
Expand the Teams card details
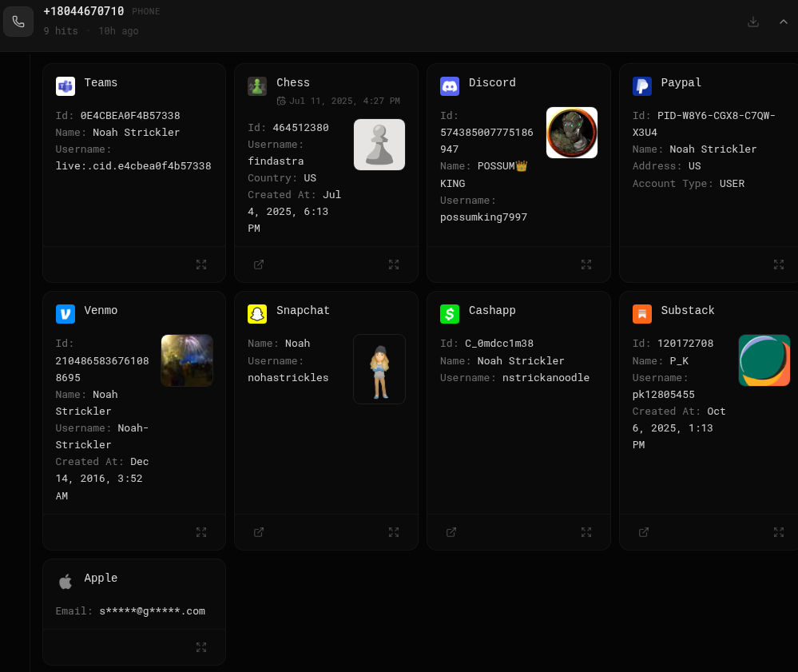pyautogui.click(x=201, y=264)
